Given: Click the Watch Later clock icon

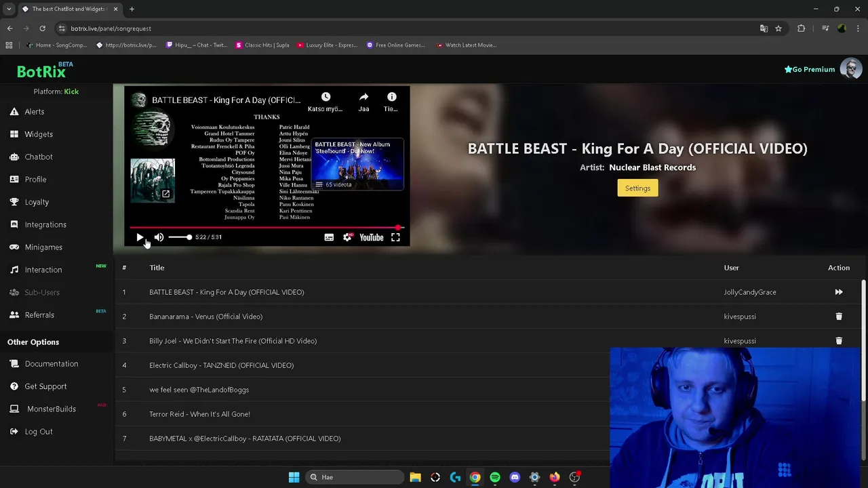Looking at the screenshot, I should click(325, 98).
